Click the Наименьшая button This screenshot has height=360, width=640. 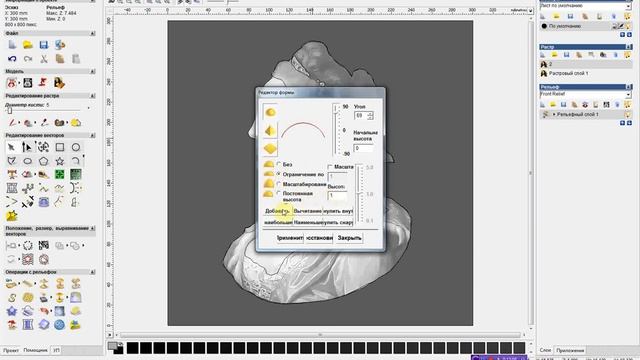click(307, 222)
